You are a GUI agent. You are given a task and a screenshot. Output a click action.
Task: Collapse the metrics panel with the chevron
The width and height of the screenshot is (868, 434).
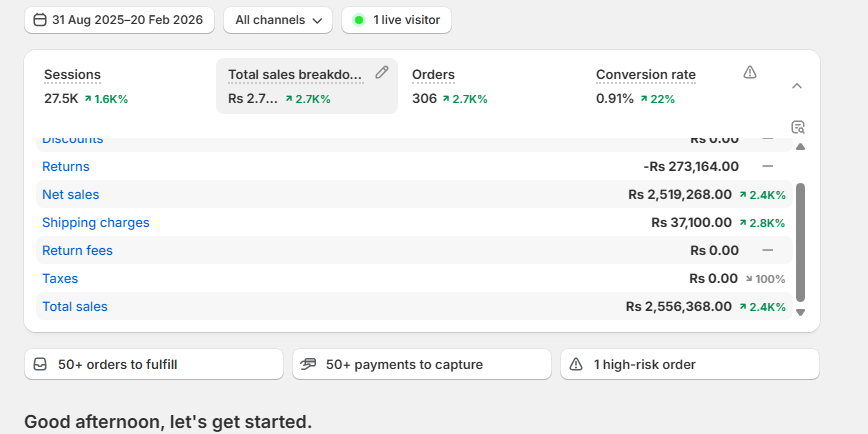click(797, 86)
